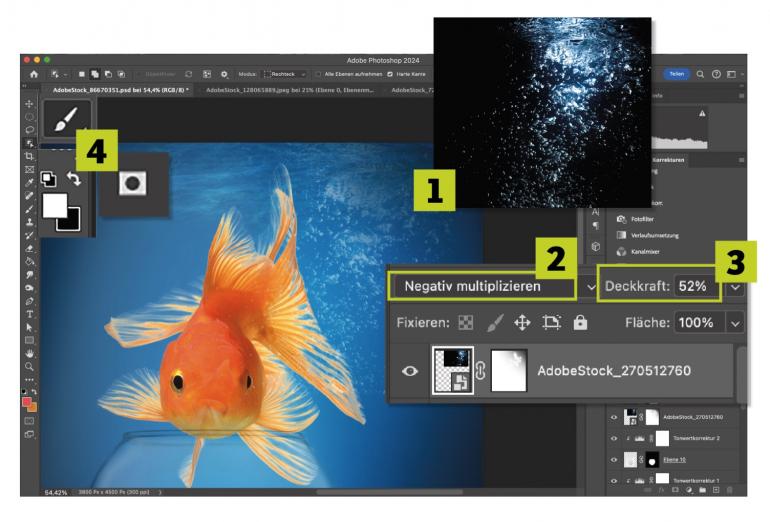The image size is (770, 522).
Task: Select the Clone Stamp tool
Action: (x=29, y=222)
